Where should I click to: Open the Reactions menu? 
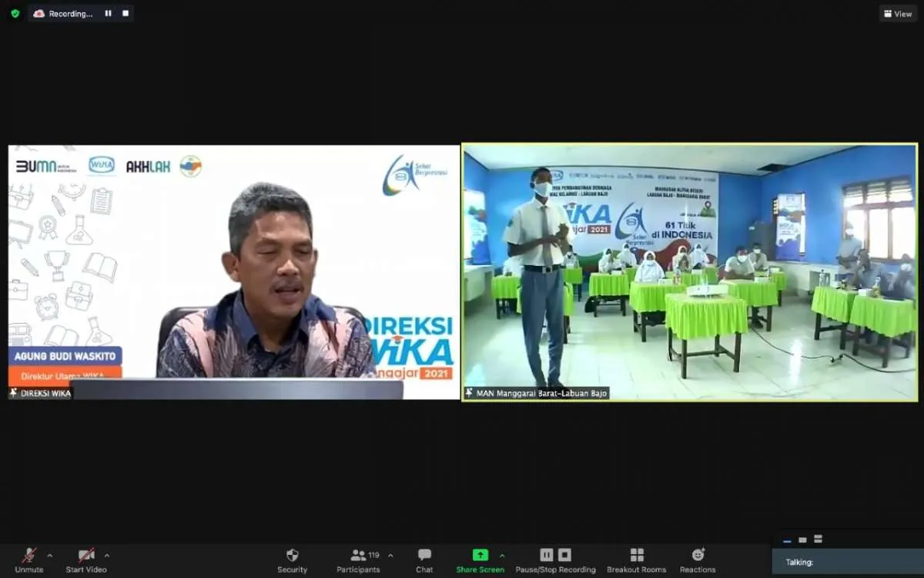point(698,560)
